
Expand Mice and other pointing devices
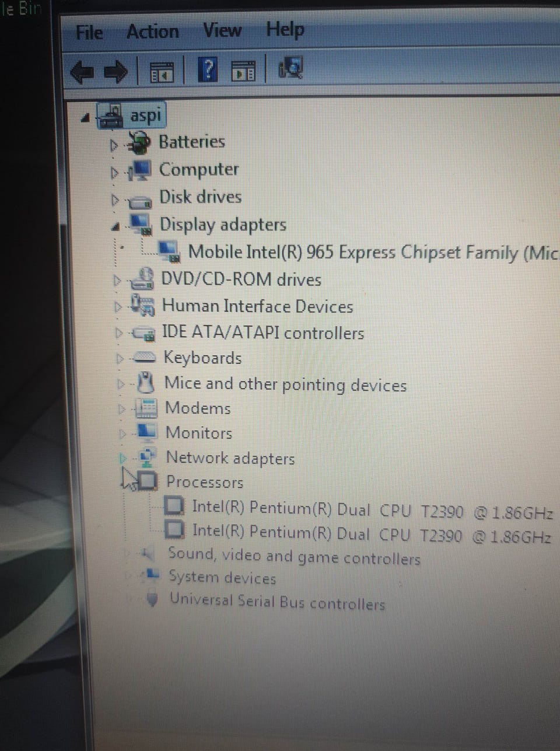[120, 384]
